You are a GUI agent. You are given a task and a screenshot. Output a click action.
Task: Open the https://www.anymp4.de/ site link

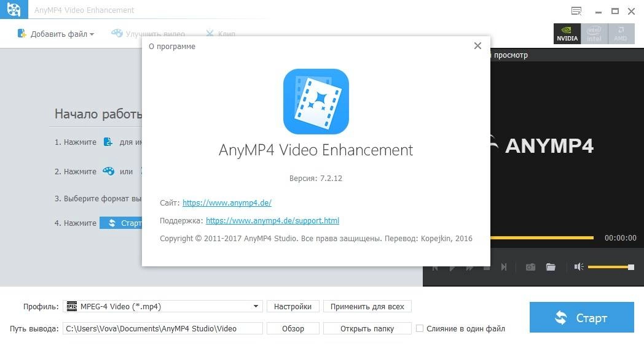(x=227, y=202)
